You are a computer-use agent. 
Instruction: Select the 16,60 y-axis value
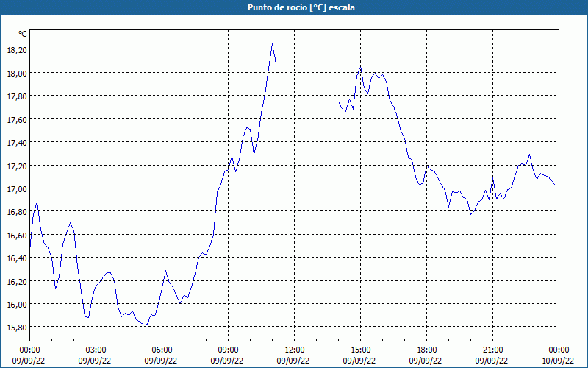tap(17, 235)
